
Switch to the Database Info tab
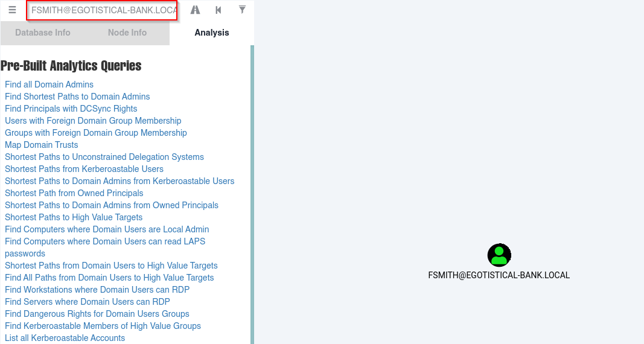[x=43, y=33]
